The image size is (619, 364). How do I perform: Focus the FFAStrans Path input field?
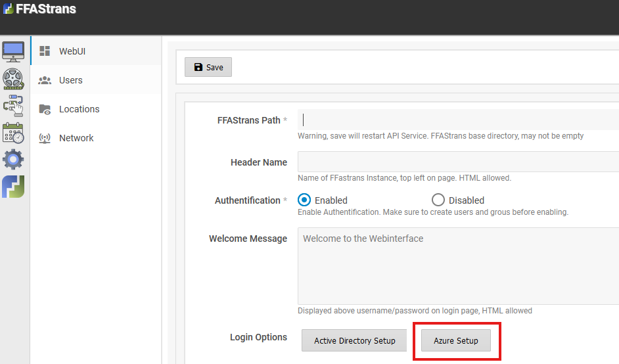click(x=458, y=120)
